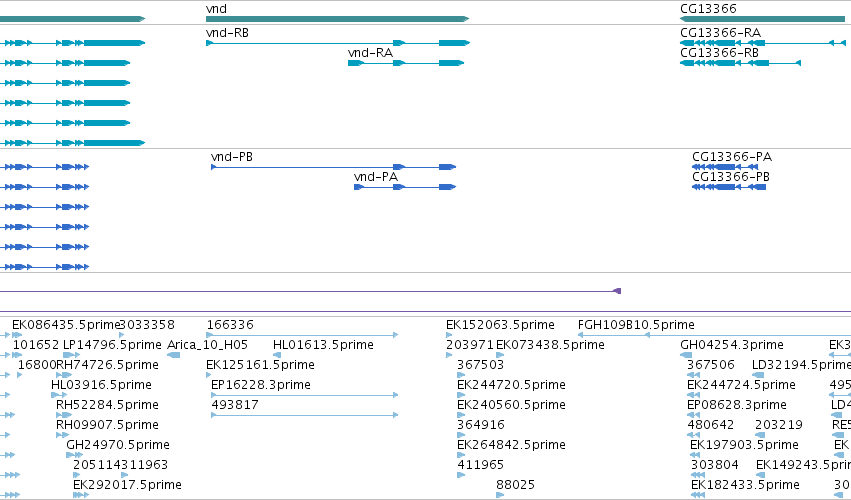Viewport: 851px width, 500px height.
Task: Select EST HL03916.5prime
Action: pos(101,385)
